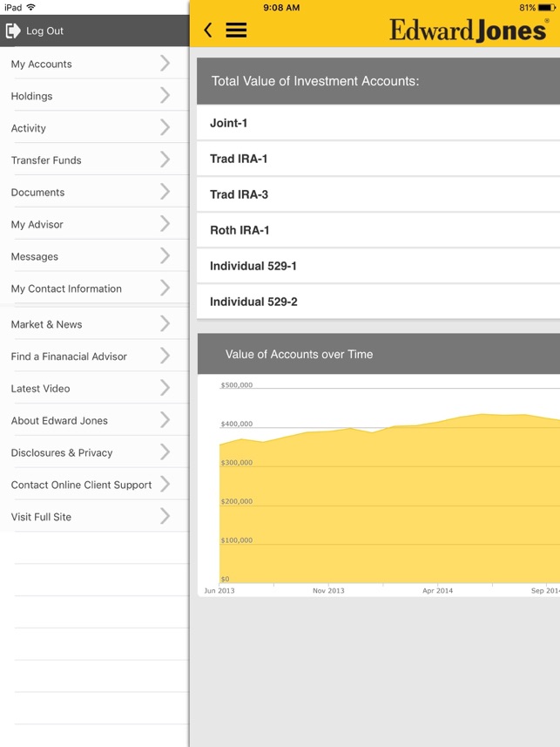
Task: Open the Holdings menu item
Action: (94, 95)
